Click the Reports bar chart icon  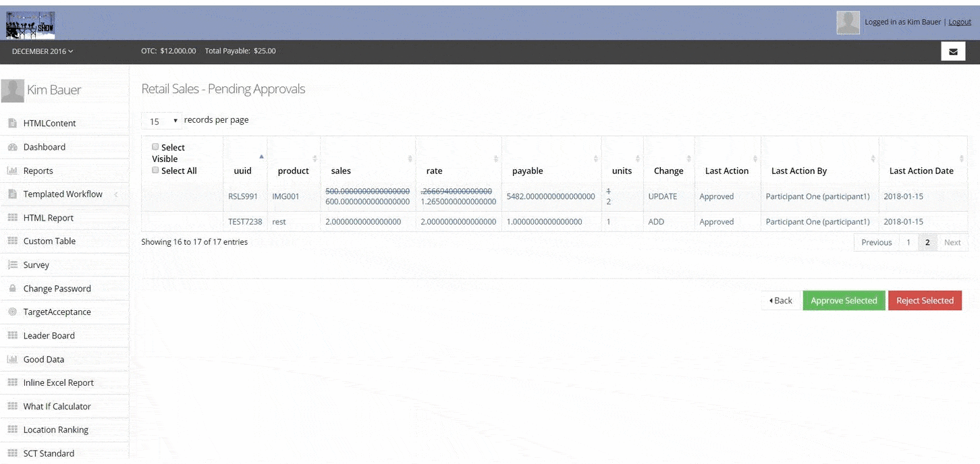point(12,171)
